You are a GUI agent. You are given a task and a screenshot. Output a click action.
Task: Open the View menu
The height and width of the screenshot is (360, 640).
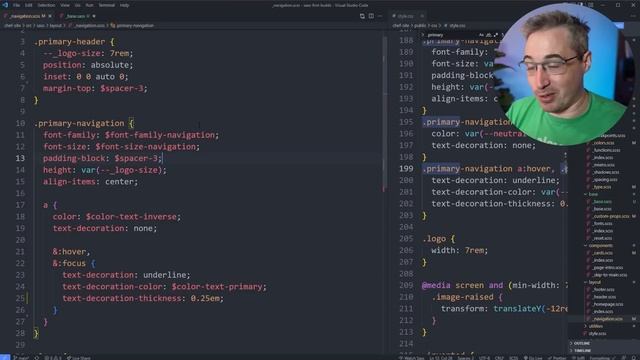(x=65, y=5)
